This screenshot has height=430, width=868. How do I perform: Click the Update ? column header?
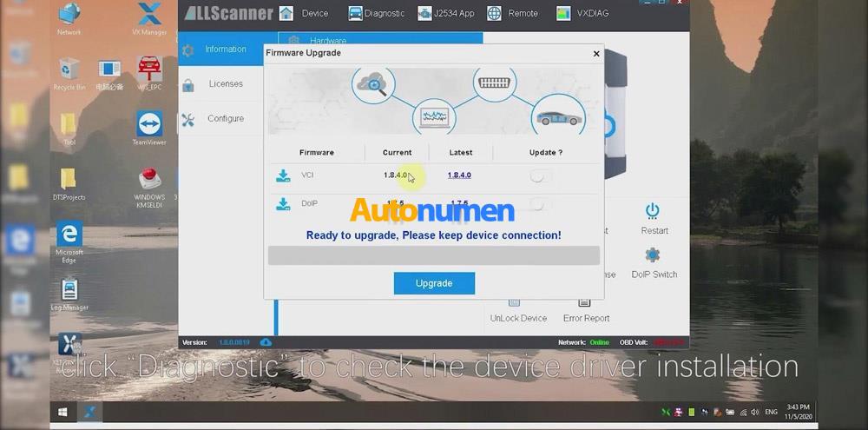point(546,152)
